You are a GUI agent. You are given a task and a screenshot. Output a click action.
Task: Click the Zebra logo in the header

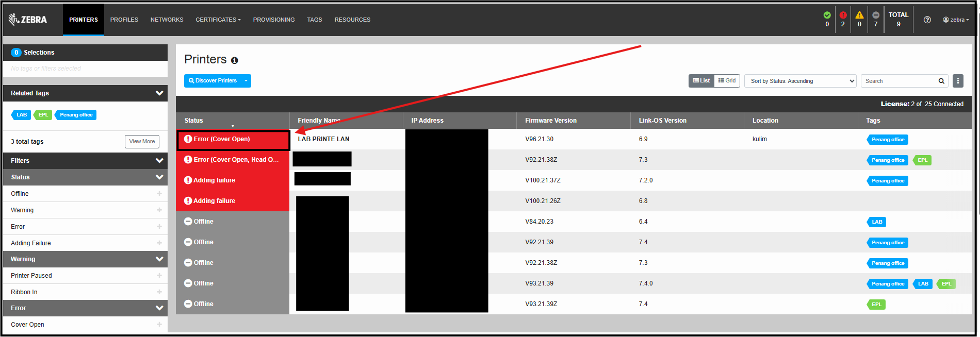(x=28, y=20)
